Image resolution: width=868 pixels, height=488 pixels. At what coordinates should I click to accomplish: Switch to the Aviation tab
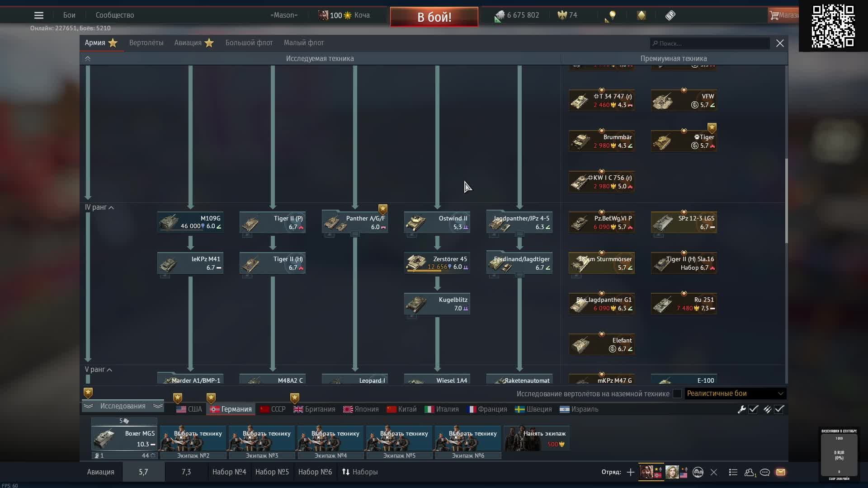[194, 43]
